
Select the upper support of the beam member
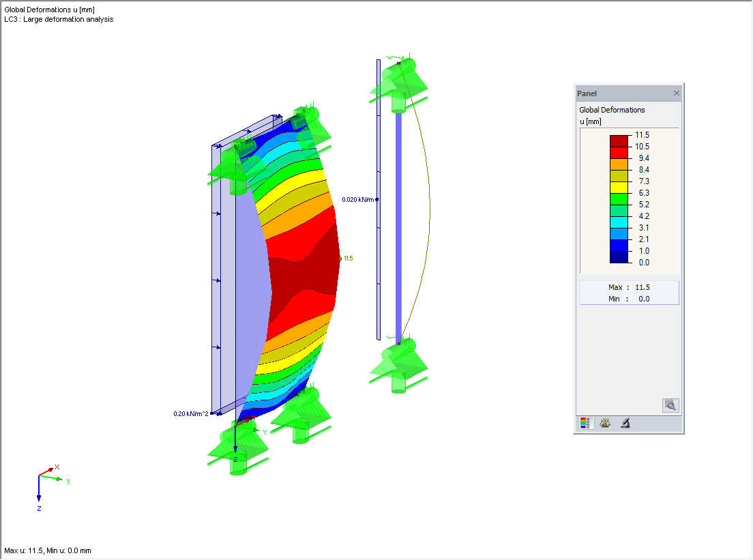[398, 83]
